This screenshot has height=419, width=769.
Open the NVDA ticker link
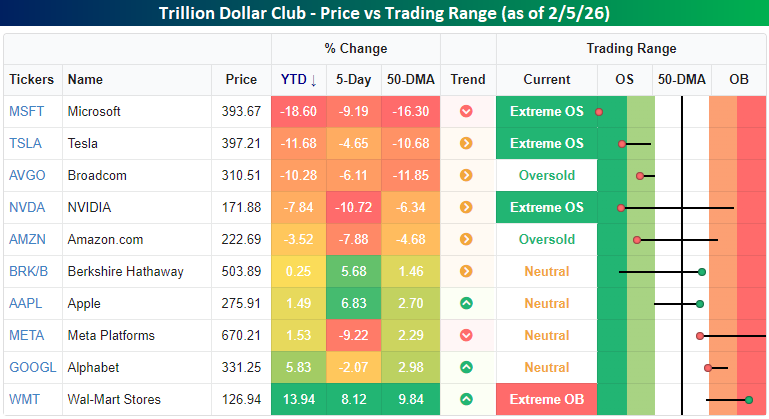point(27,207)
